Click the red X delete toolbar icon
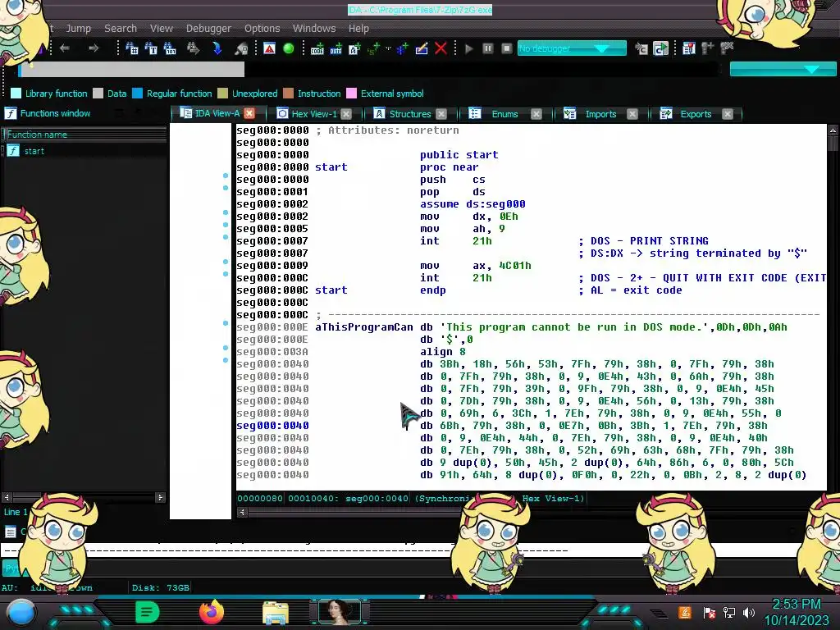840x630 pixels. [x=441, y=48]
